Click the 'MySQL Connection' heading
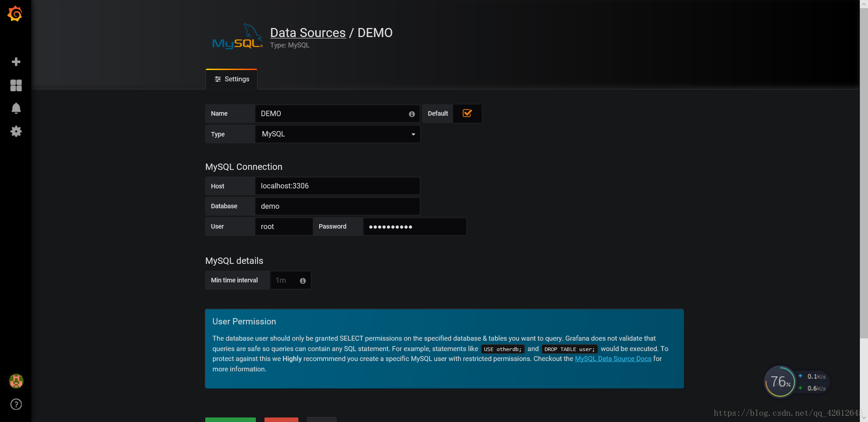This screenshot has width=868, height=422. click(x=244, y=167)
